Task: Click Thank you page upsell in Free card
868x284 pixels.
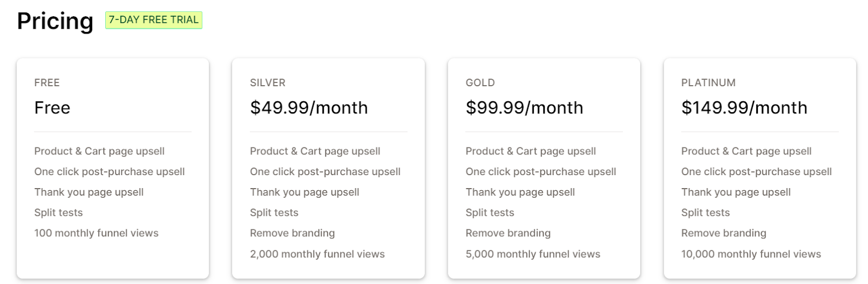Action: click(89, 192)
